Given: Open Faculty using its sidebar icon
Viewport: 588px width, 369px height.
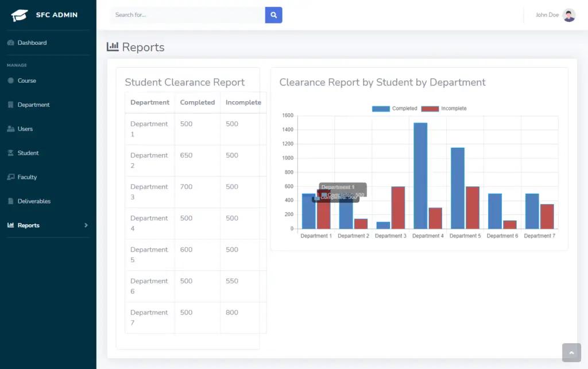Looking at the screenshot, I should click(x=12, y=177).
